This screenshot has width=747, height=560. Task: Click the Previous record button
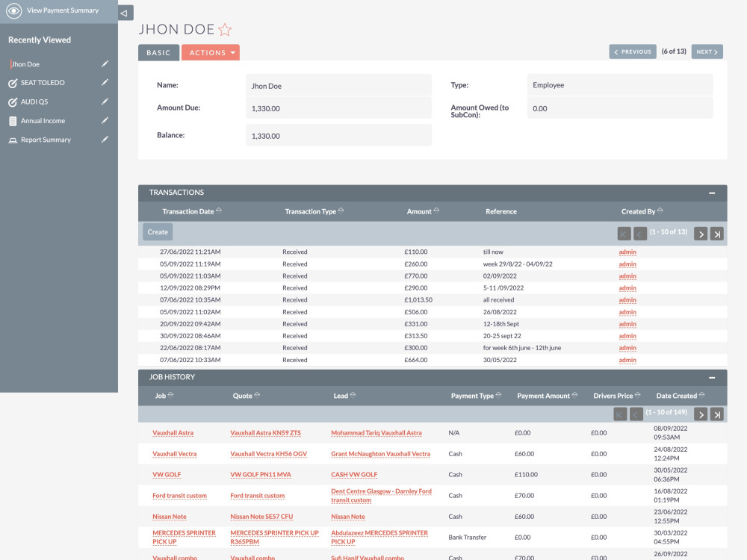[633, 52]
